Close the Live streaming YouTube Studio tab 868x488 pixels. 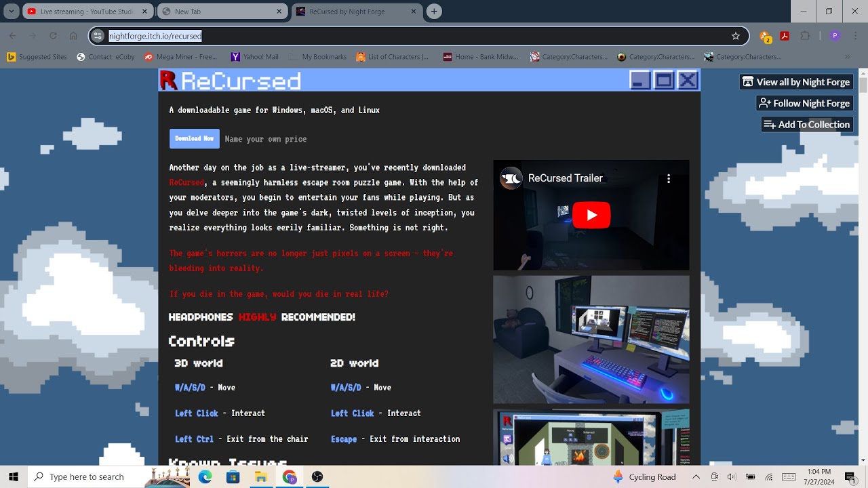[x=144, y=12]
